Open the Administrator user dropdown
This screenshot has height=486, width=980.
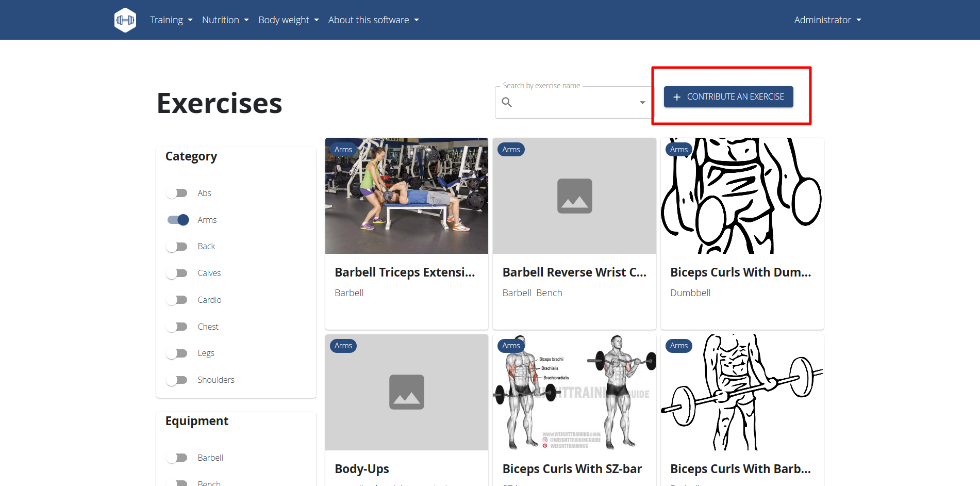click(827, 20)
